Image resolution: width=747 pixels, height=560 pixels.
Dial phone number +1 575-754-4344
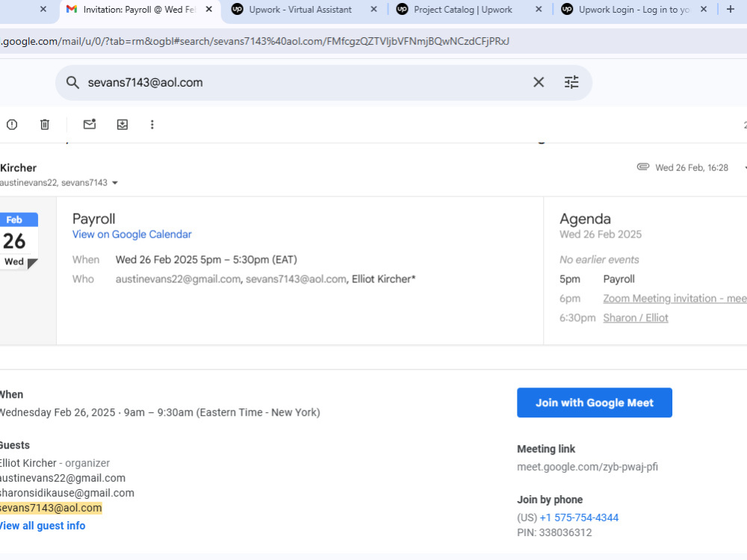click(579, 517)
